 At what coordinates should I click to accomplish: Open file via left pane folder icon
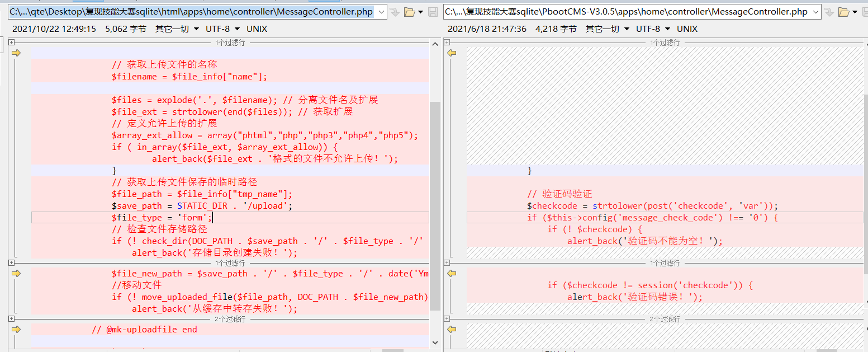(x=409, y=12)
